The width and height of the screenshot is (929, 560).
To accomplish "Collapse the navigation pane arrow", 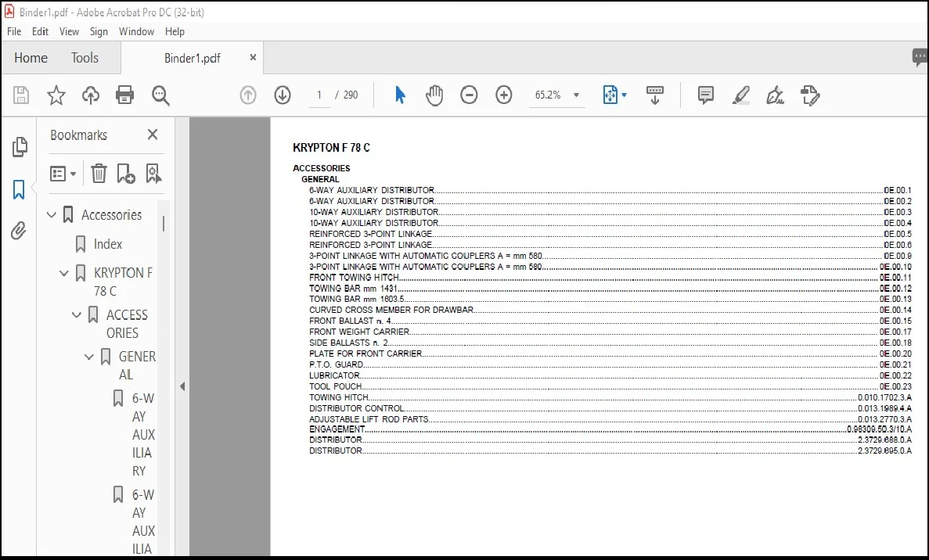I will click(x=182, y=386).
